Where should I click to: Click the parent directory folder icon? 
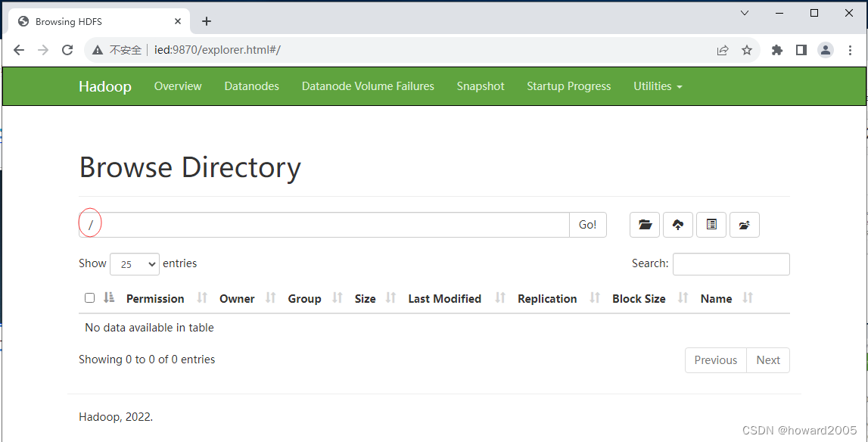pyautogui.click(x=745, y=224)
